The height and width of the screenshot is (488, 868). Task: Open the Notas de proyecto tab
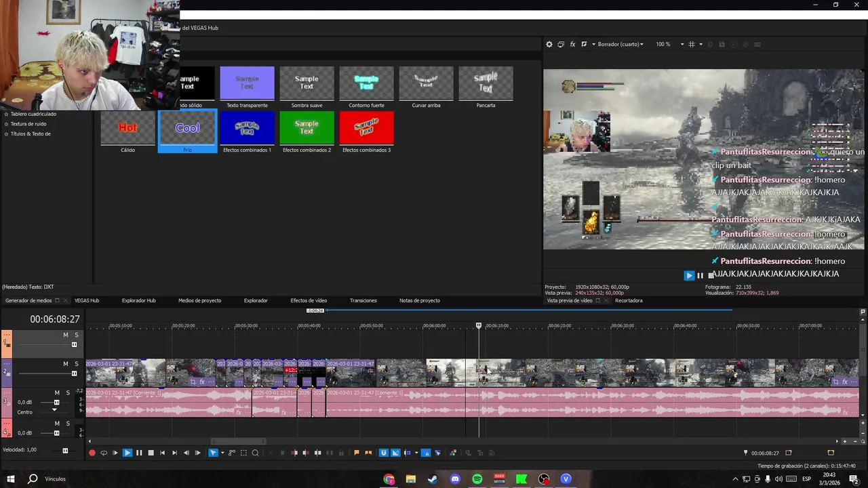point(420,300)
